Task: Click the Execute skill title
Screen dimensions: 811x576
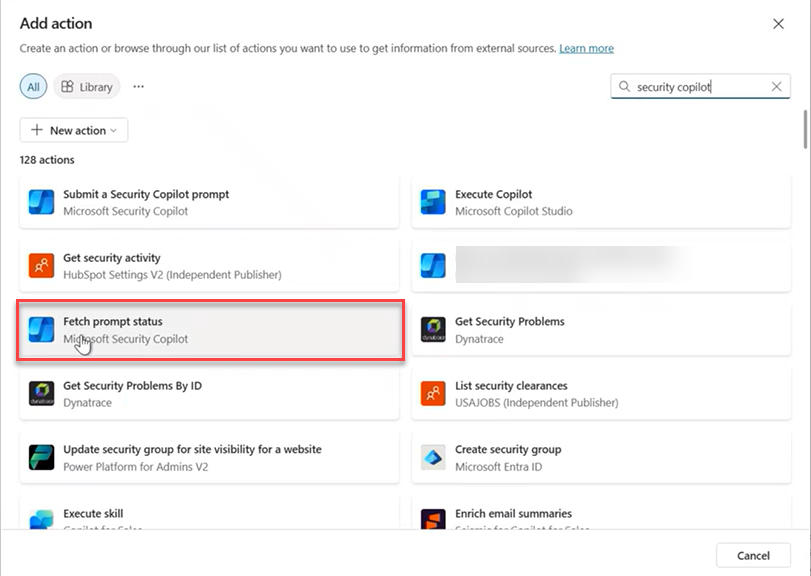Action: (x=93, y=513)
